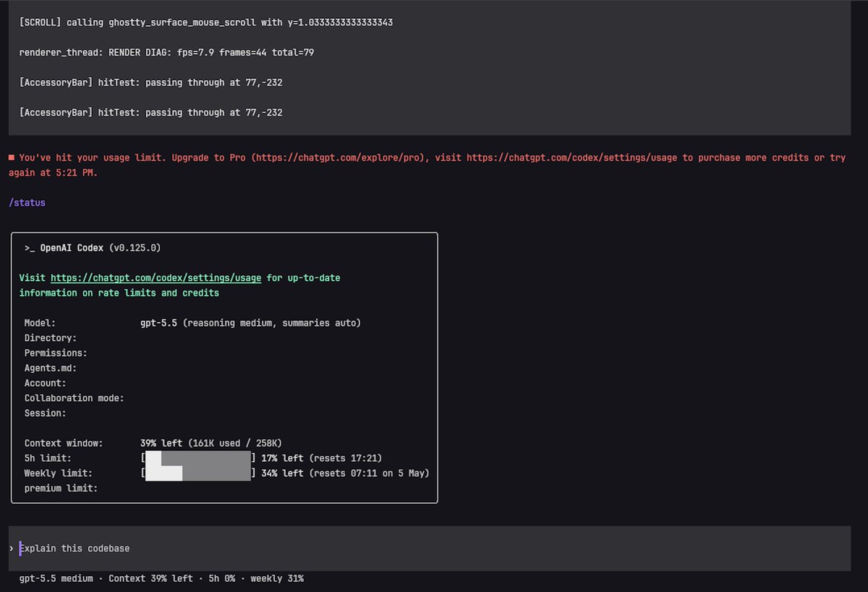The width and height of the screenshot is (868, 592).
Task: Click the 'premium limit:' label
Action: [x=61, y=489]
